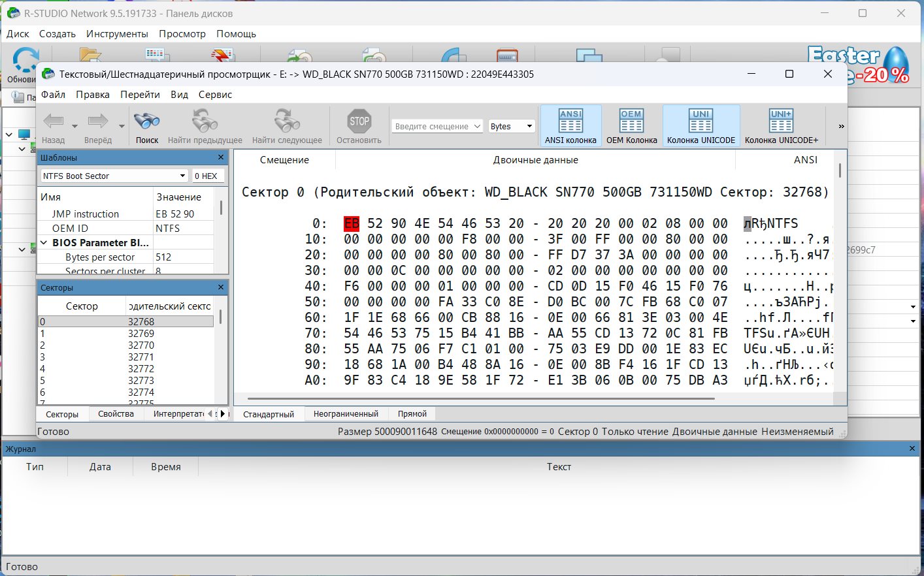Click the Введите смещение offset input field
This screenshot has width=924, height=576.
click(x=431, y=126)
